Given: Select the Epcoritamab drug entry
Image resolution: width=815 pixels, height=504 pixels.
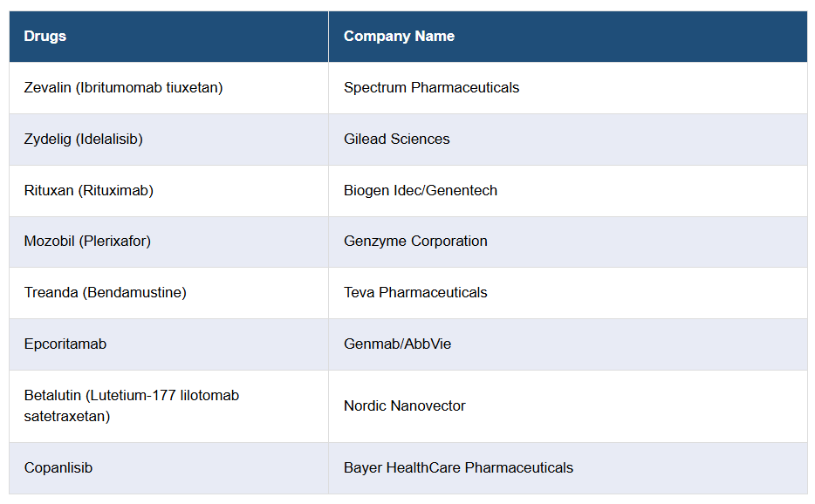Looking at the screenshot, I should (x=65, y=344).
